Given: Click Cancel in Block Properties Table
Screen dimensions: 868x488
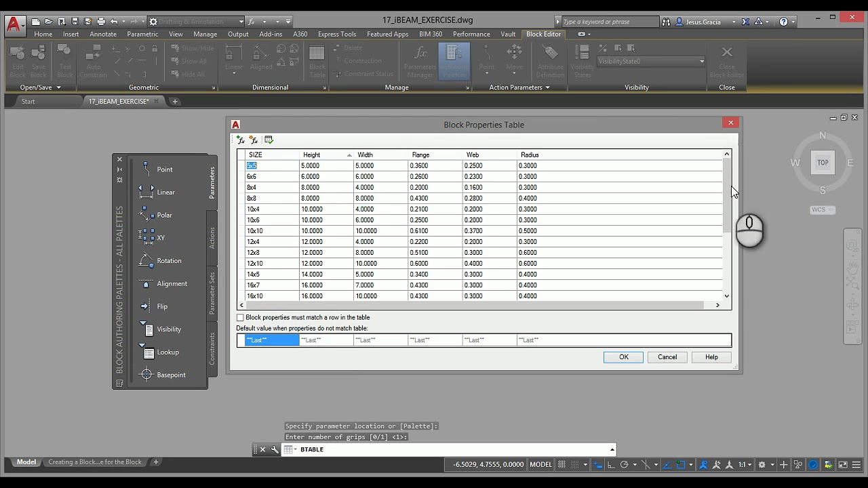Looking at the screenshot, I should pyautogui.click(x=667, y=357).
